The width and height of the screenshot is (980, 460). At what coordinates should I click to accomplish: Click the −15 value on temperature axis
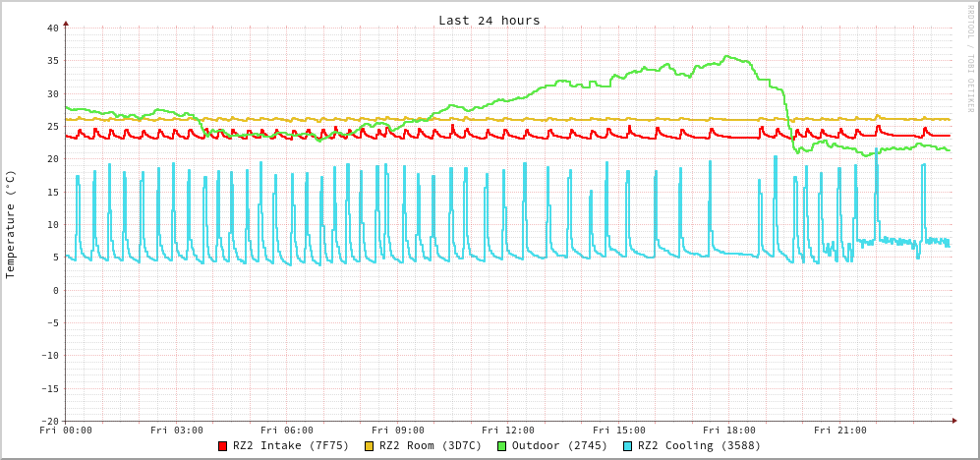pos(49,388)
